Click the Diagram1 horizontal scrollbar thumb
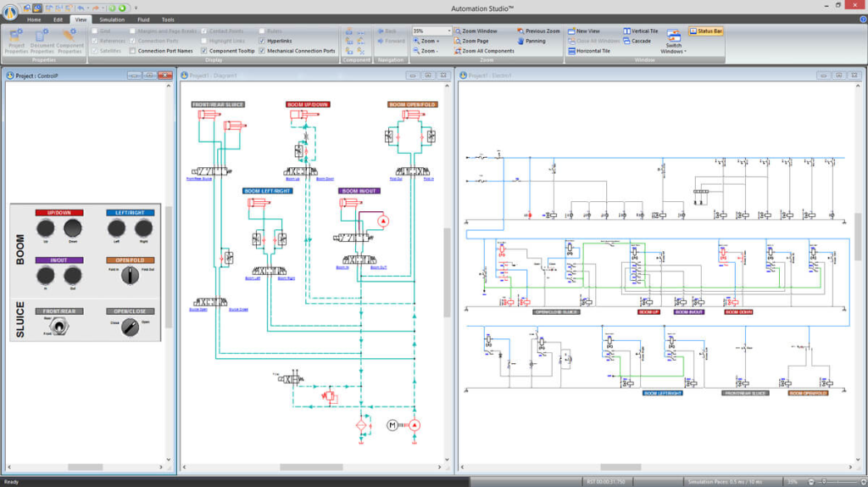The width and height of the screenshot is (868, 487). tap(311, 467)
